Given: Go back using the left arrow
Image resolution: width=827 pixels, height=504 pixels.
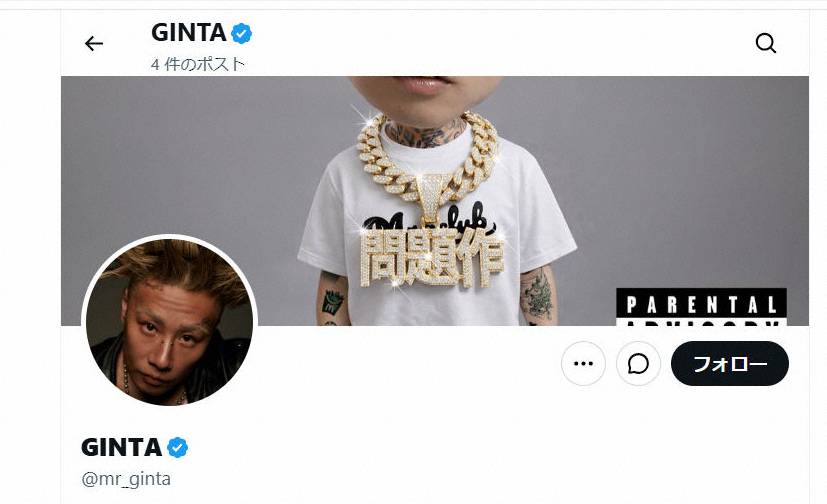Looking at the screenshot, I should click(94, 43).
